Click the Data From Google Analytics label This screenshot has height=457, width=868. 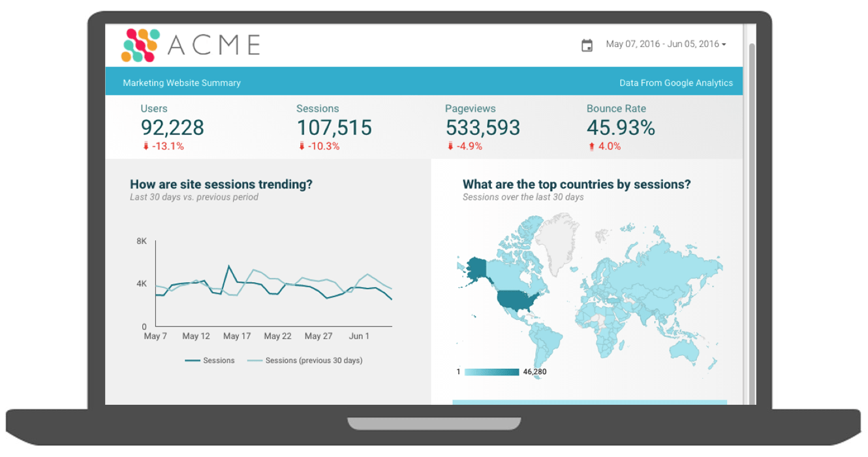[x=675, y=83]
